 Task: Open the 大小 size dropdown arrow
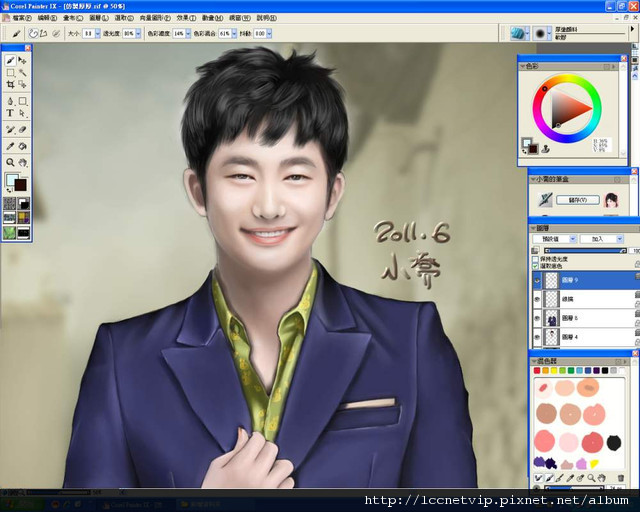click(98, 33)
